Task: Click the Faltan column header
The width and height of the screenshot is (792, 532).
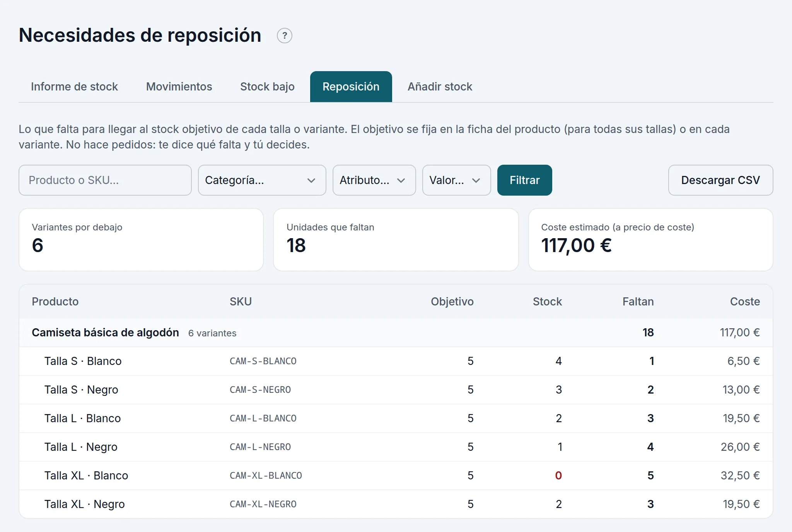Action: click(x=638, y=302)
